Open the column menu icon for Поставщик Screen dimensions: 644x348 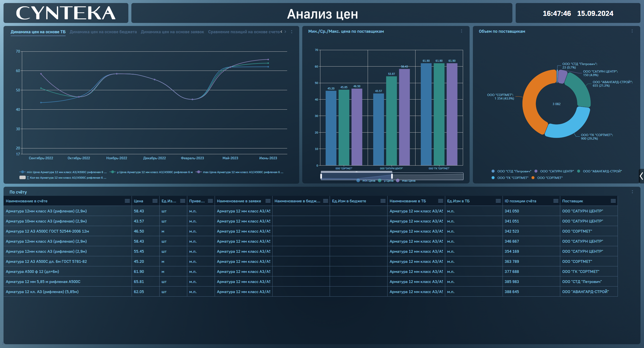(613, 201)
